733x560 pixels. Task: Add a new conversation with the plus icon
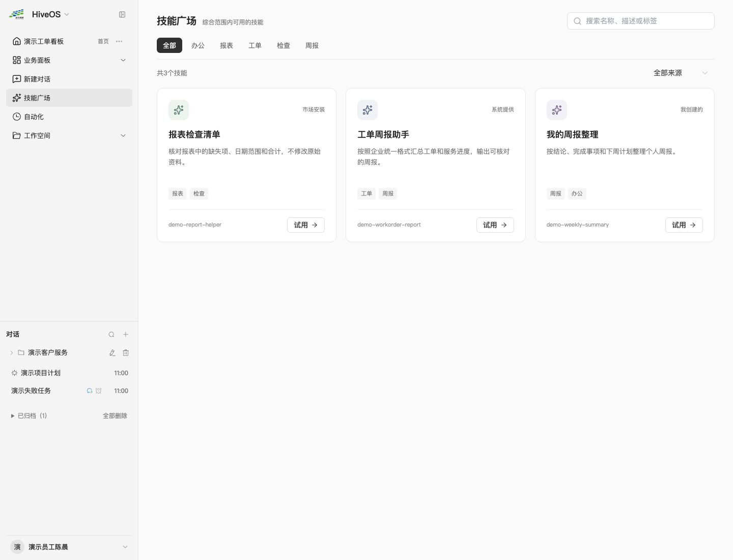126,334
